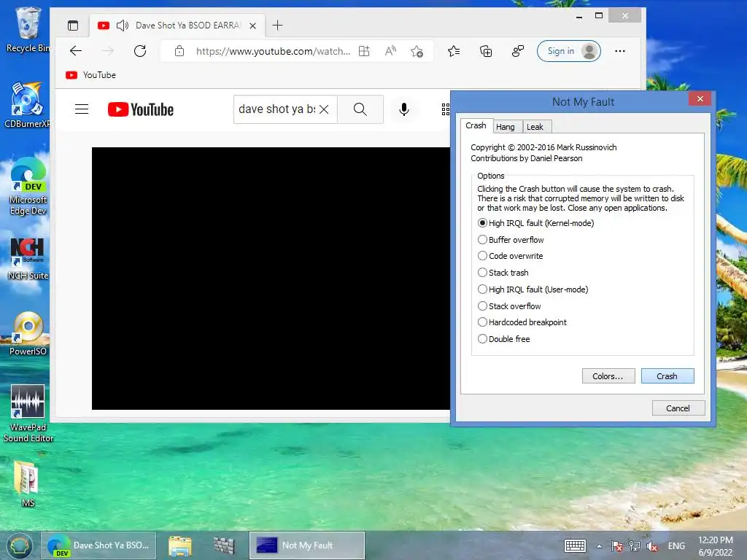Click the Edge address bar URL

coord(273,51)
